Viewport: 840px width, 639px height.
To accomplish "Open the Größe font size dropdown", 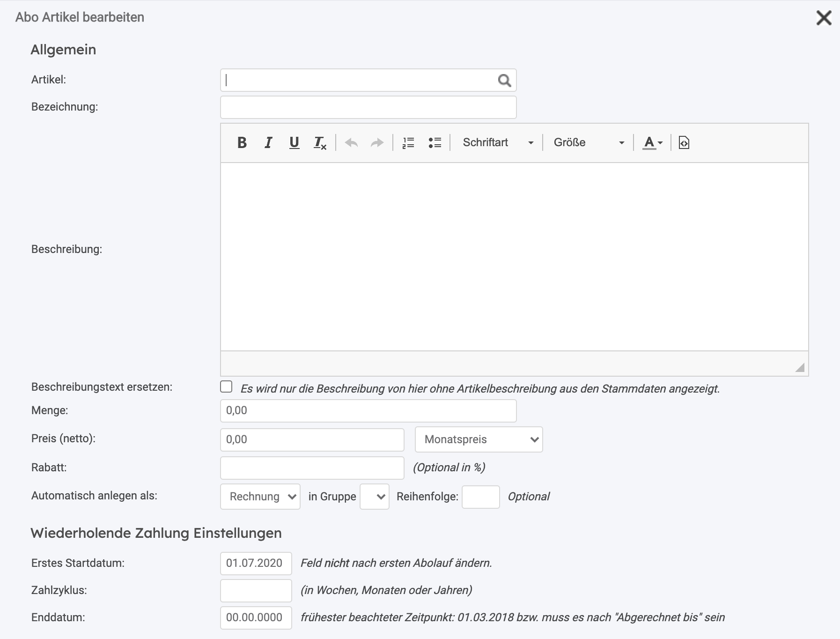I will click(589, 142).
